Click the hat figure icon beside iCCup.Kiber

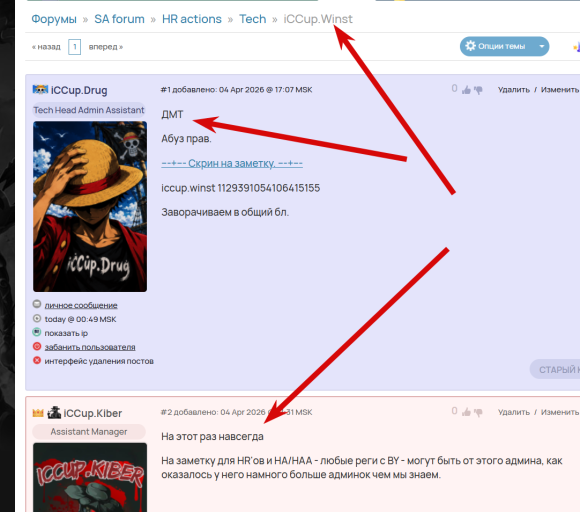[54, 412]
